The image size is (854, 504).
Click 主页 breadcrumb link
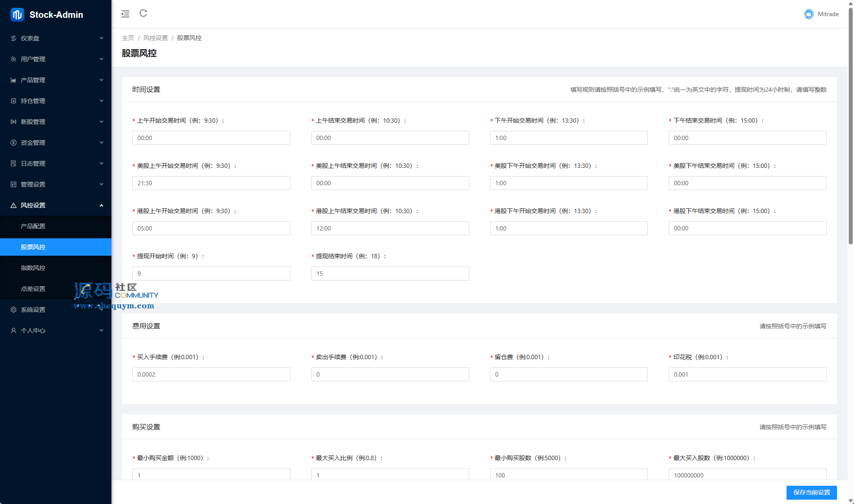coord(128,38)
